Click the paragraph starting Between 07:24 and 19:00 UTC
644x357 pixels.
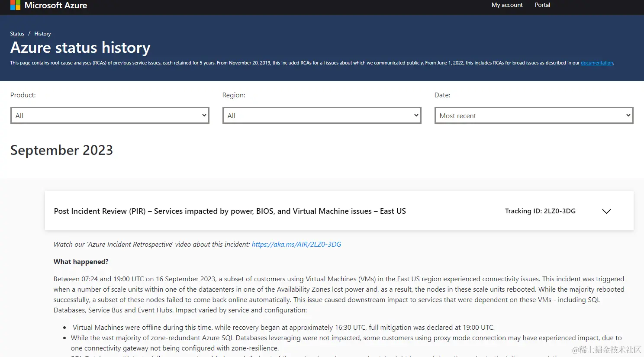[339, 295]
